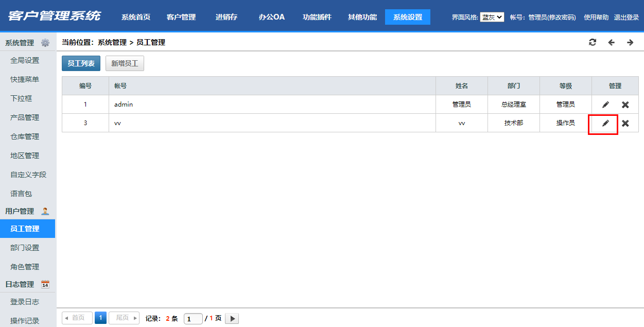The height and width of the screenshot is (327, 644).
Task: Click the edit pencil for admin row
Action: [605, 105]
